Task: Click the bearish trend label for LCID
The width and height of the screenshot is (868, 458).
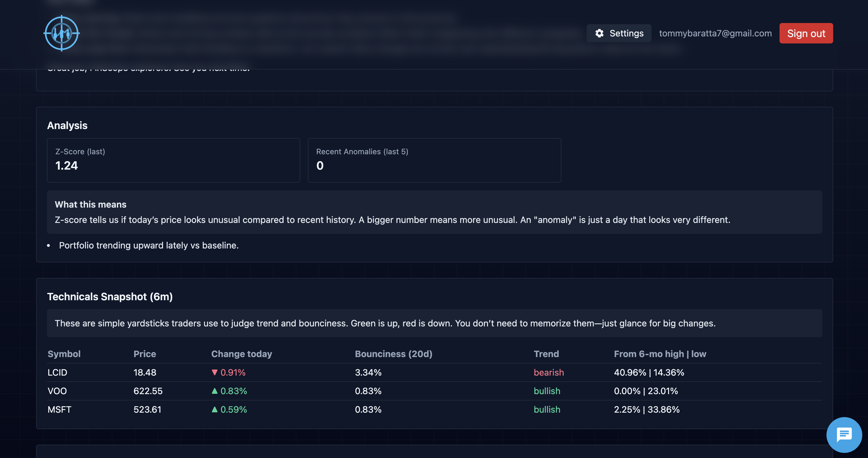Action: pyautogui.click(x=549, y=372)
